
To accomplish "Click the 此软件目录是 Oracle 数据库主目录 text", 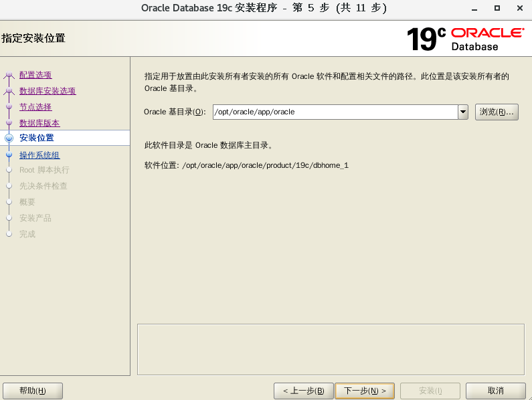I will [x=208, y=145].
